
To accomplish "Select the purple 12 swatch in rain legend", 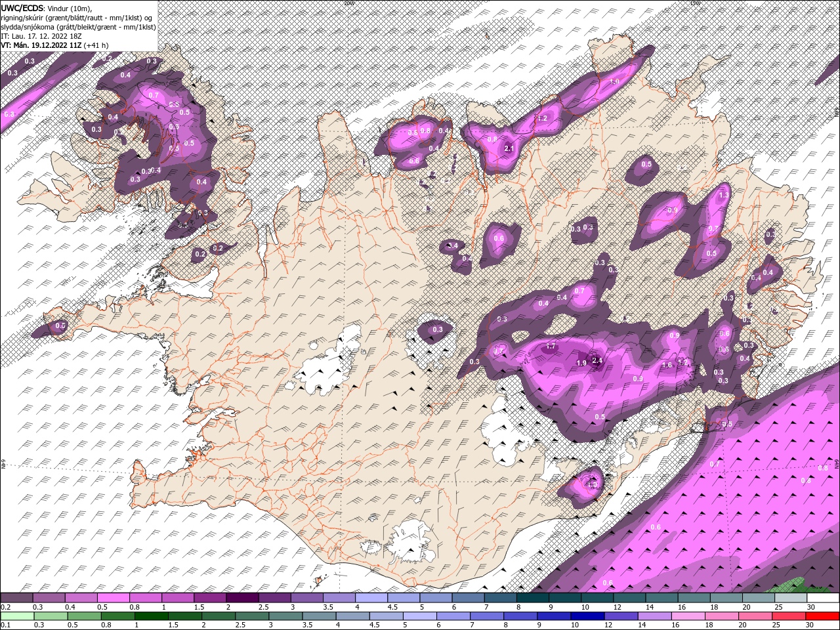I will pyautogui.click(x=621, y=616).
